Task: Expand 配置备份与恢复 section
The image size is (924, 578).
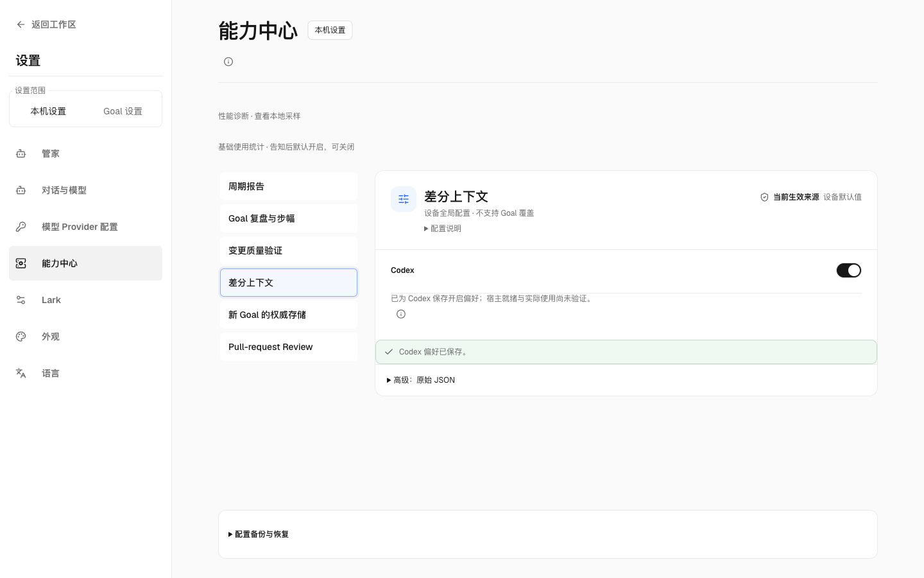Action: coord(259,534)
